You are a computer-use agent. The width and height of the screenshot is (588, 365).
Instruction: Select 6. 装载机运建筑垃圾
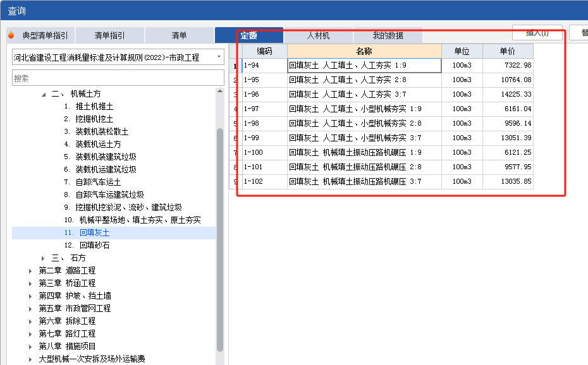coord(100,170)
